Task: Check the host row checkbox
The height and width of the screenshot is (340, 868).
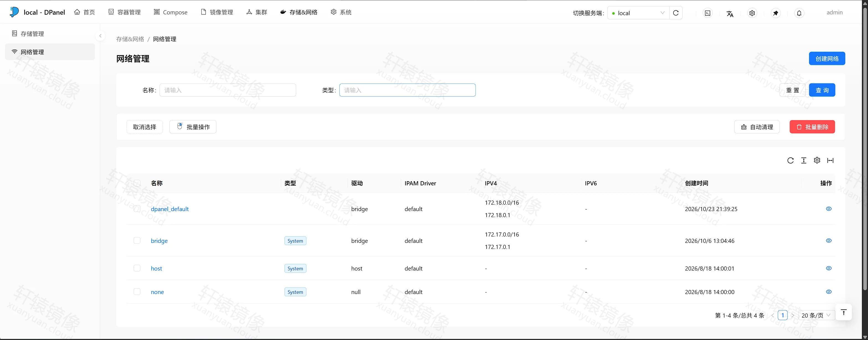Action: [137, 268]
